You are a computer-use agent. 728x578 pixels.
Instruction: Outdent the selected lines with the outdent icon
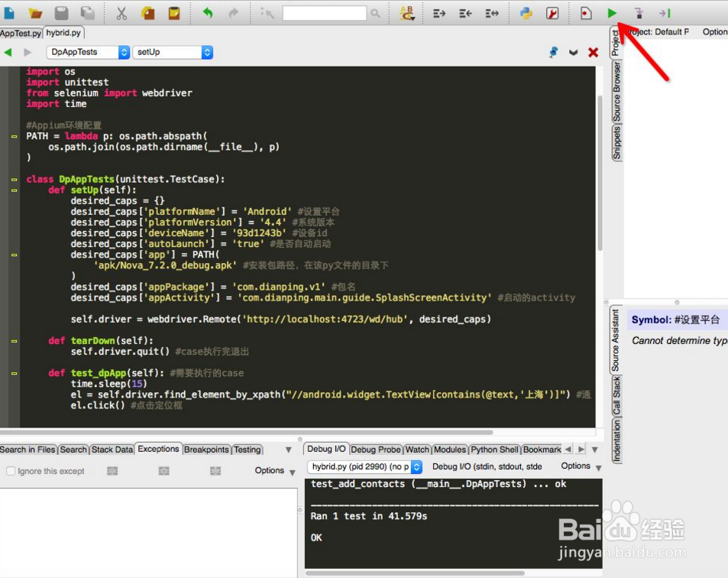[x=466, y=13]
